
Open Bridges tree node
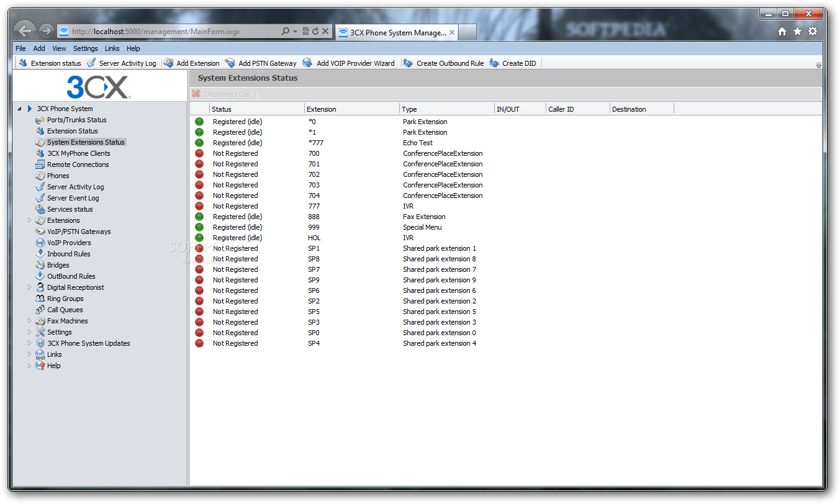click(58, 265)
